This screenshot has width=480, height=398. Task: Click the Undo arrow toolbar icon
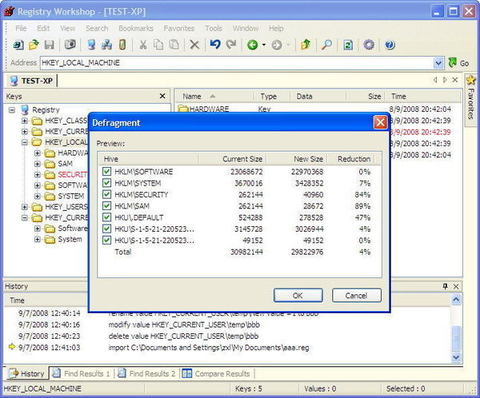coord(215,44)
